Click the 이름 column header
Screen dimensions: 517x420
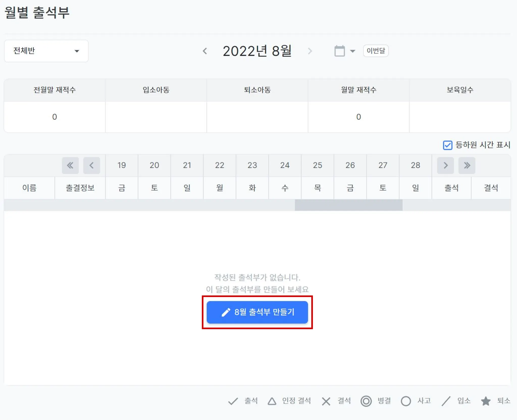[29, 188]
